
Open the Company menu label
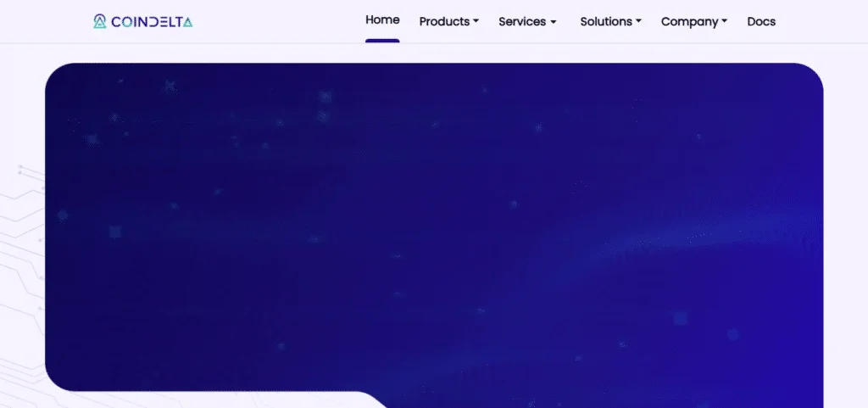[x=689, y=21]
